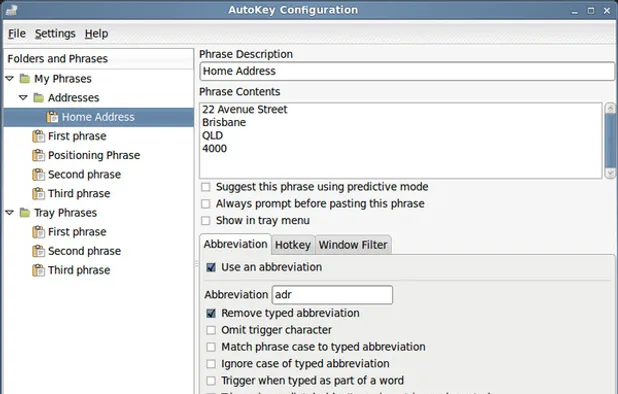Click inside the Phrase Contents text area

(401, 141)
